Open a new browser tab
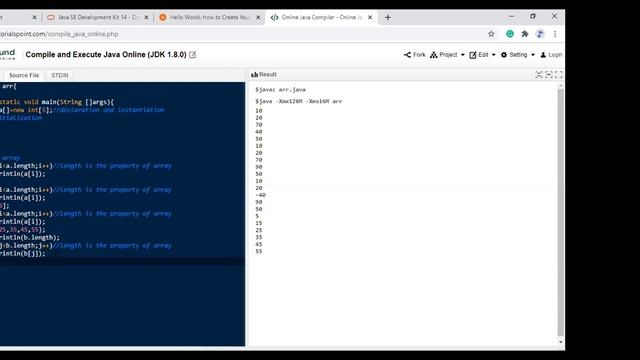The image size is (640, 360). [388, 17]
